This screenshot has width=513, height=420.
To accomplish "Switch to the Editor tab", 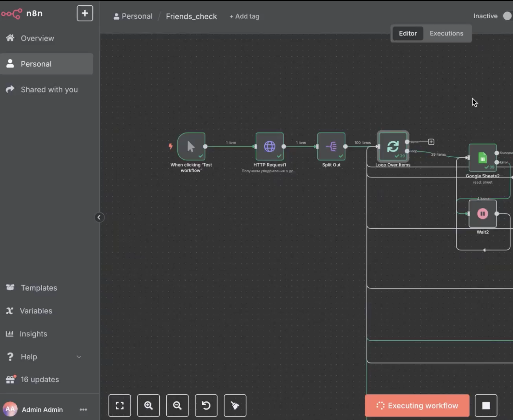I will tap(408, 33).
